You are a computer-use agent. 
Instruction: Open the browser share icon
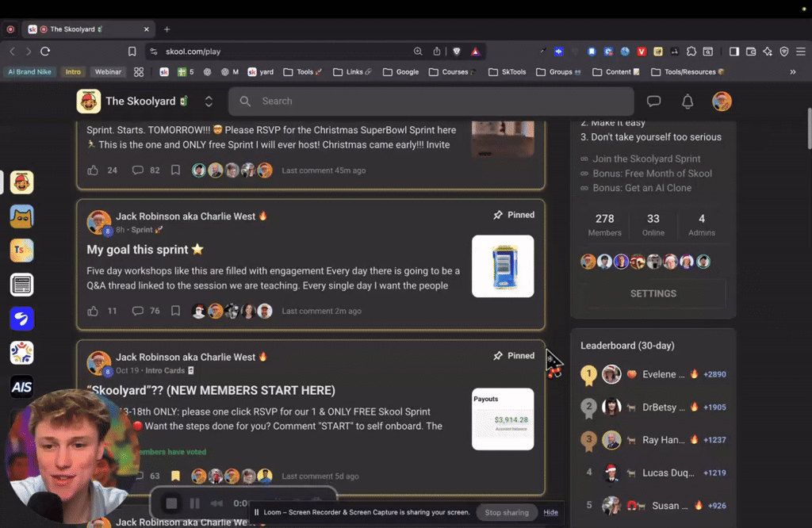click(437, 52)
